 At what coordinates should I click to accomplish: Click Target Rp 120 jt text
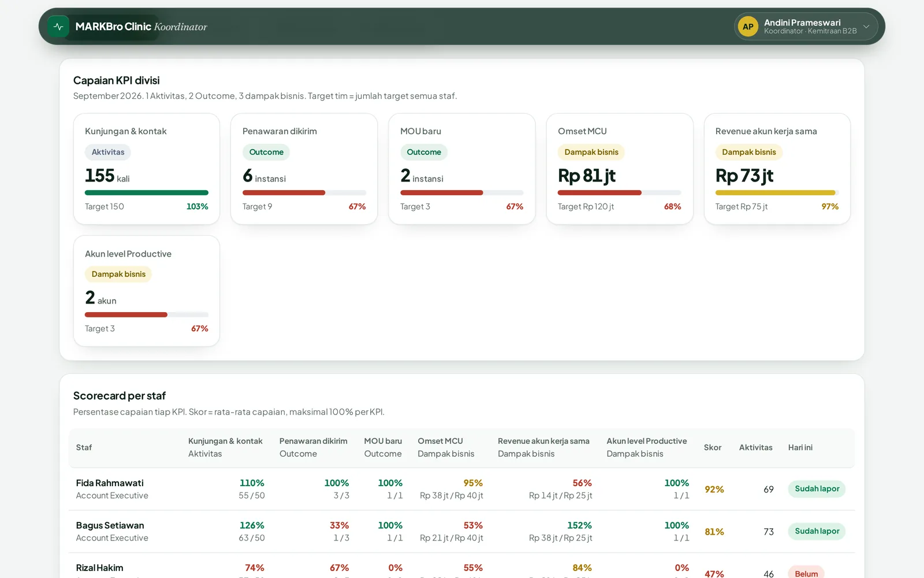[x=586, y=206]
